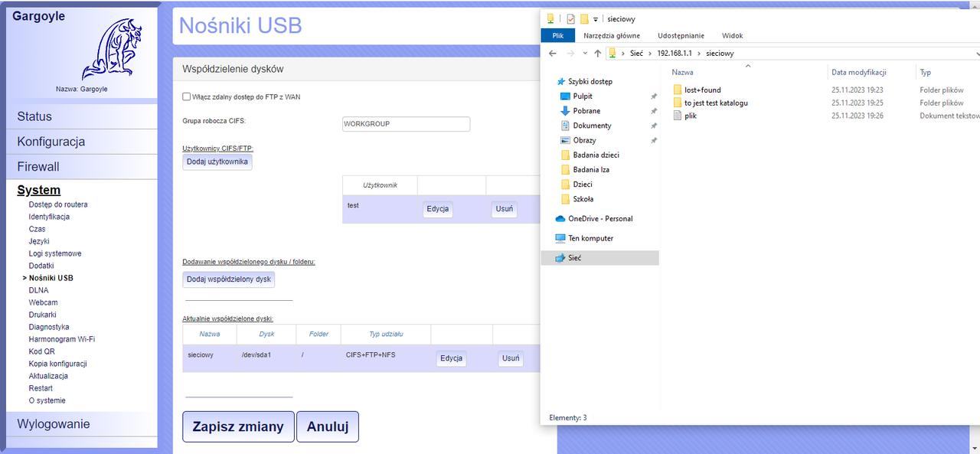Screen dimensions: 980x454
Task: Click the new folder icon in Explorer's title bar
Action: (x=584, y=19)
